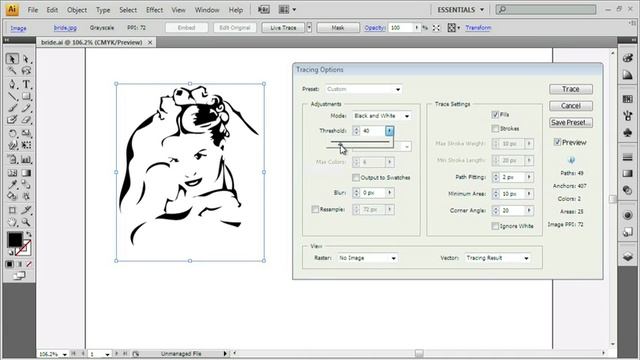
Task: Click the Cancel button
Action: click(x=571, y=106)
